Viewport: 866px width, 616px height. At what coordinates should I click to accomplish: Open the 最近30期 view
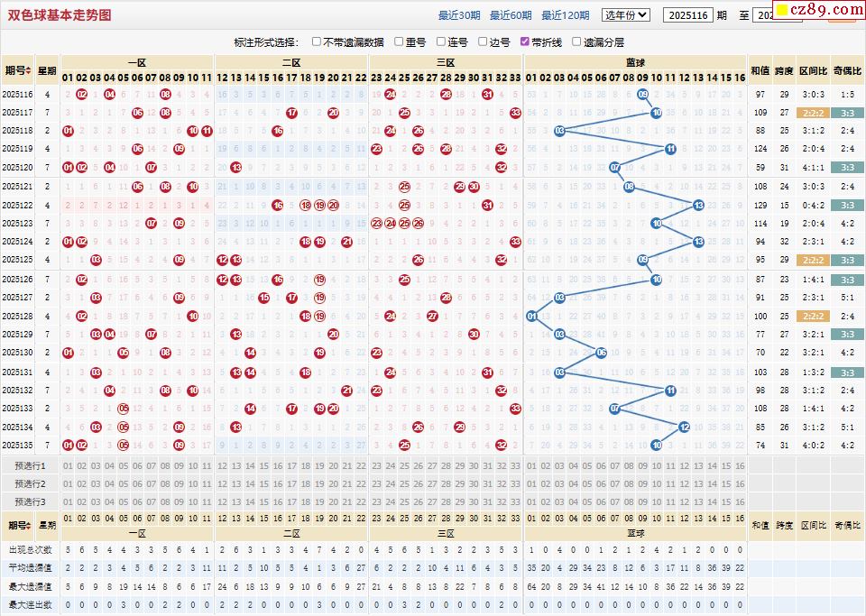[459, 15]
